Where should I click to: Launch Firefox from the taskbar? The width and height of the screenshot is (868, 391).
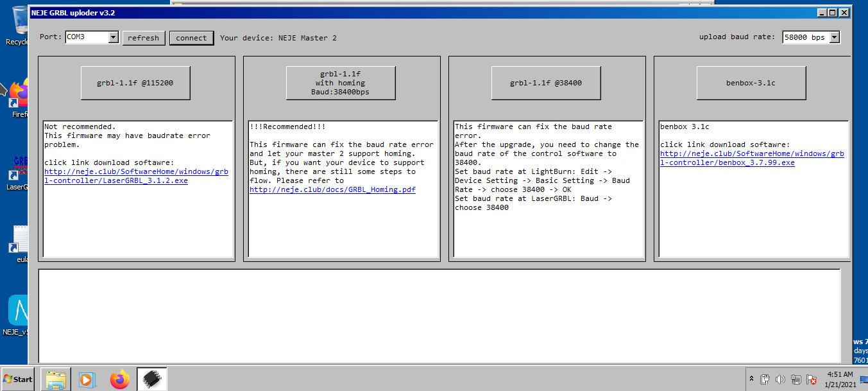[119, 379]
